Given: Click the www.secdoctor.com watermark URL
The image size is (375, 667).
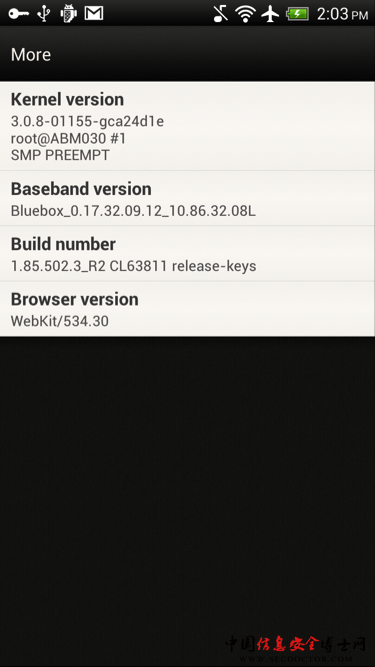Looking at the screenshot, I should [x=295, y=659].
